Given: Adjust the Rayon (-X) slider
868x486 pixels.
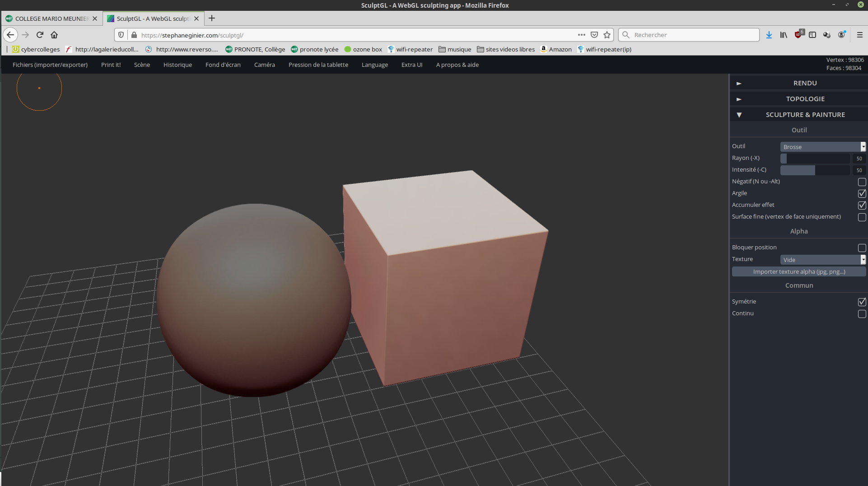Looking at the screenshot, I should [x=815, y=158].
